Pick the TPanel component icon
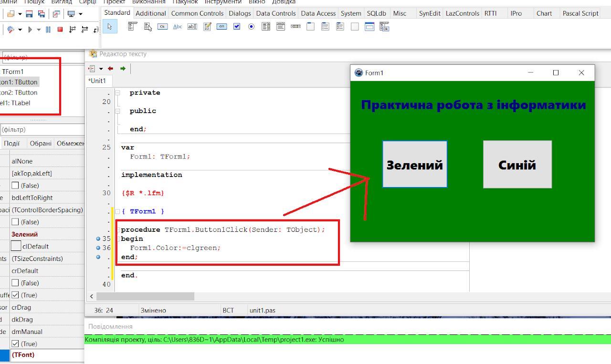The height and width of the screenshot is (364, 611). tap(355, 27)
